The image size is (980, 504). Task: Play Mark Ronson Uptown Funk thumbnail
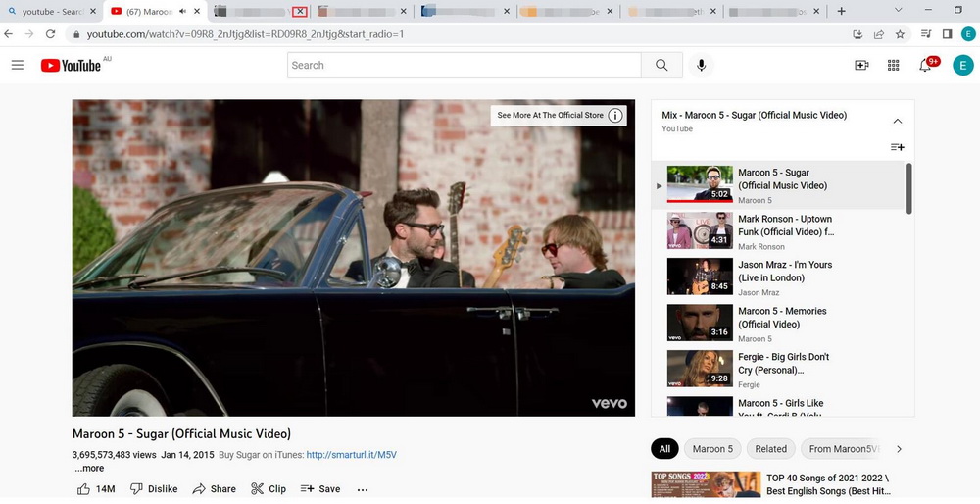[700, 231]
